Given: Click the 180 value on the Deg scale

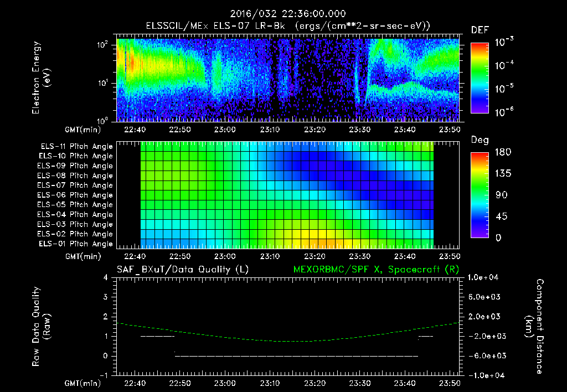Looking at the screenshot, I should pyautogui.click(x=503, y=152).
